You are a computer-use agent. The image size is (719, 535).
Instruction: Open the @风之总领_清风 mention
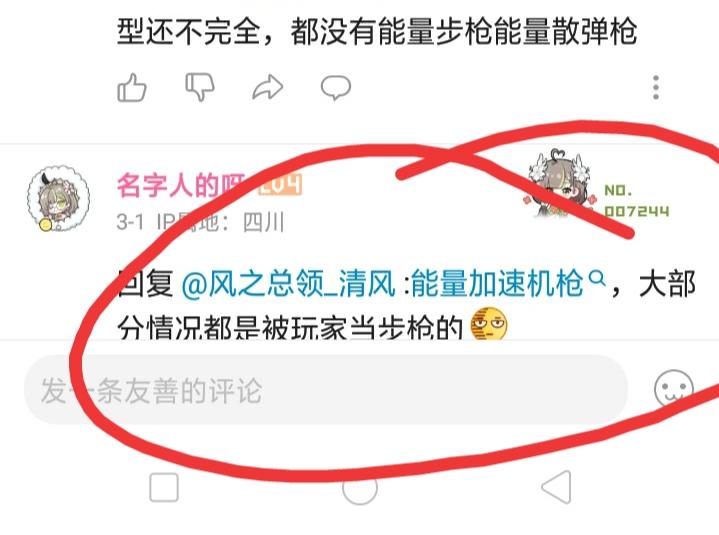point(288,284)
